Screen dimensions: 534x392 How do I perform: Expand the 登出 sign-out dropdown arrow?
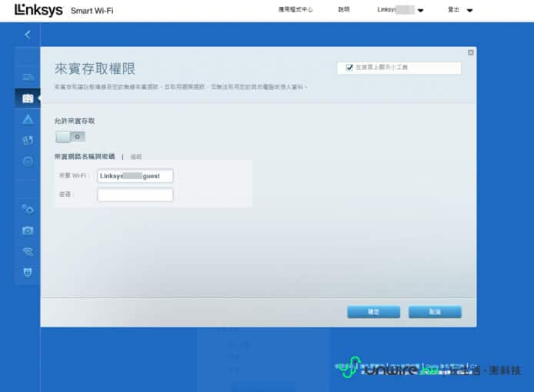pyautogui.click(x=469, y=11)
